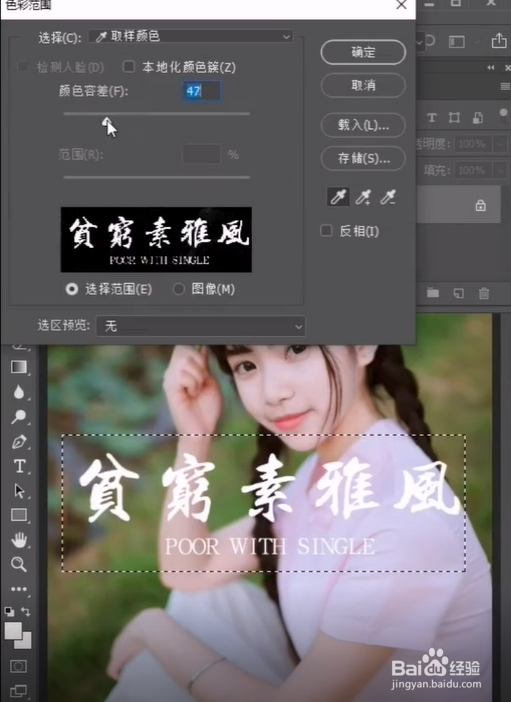Toggle Quick Mask mode icon
Viewport: 511px width, 702px height.
[18, 666]
